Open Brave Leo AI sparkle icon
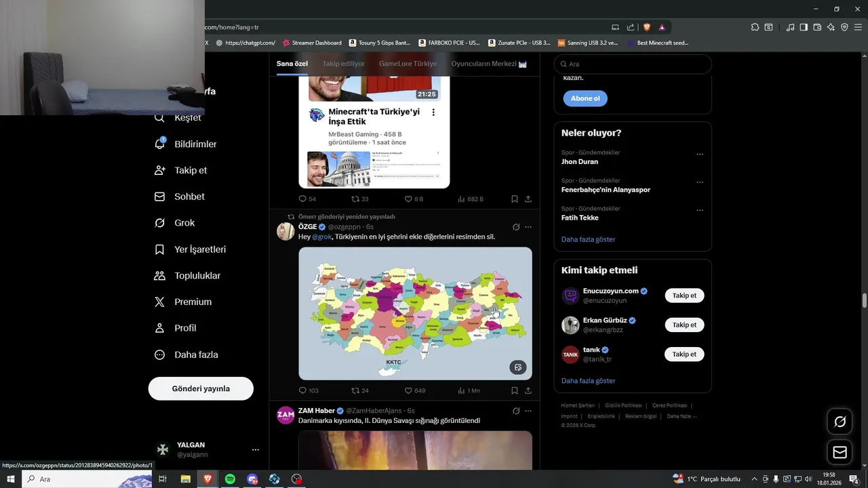This screenshot has width=868, height=488. tap(831, 27)
